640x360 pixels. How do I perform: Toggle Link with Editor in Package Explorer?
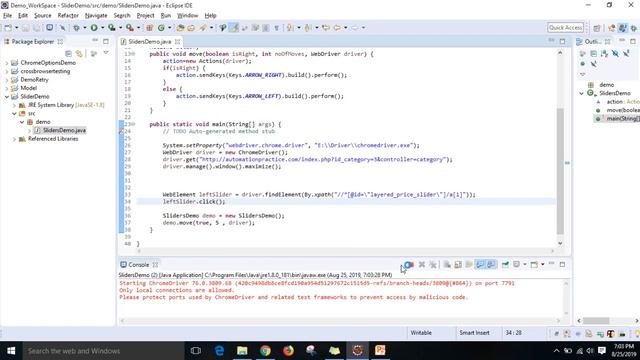79,53
